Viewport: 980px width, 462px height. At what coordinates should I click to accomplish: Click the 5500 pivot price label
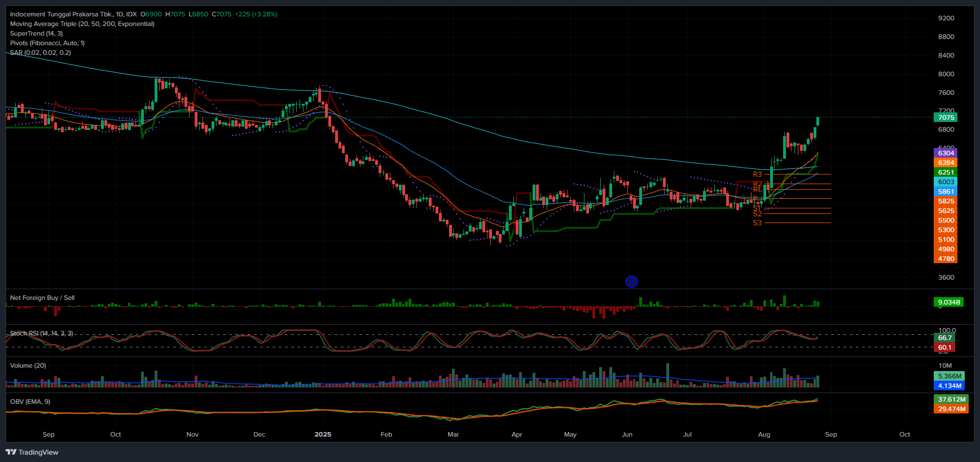946,220
